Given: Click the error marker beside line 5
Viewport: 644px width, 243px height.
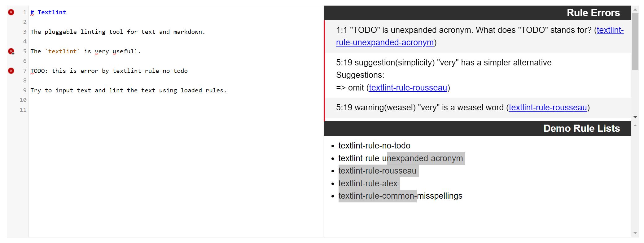Looking at the screenshot, I should [11, 51].
